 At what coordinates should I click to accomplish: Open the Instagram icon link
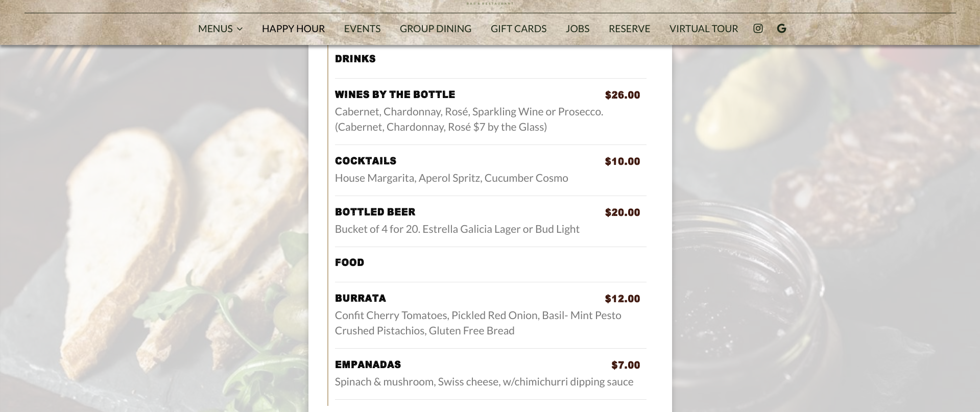click(758, 29)
